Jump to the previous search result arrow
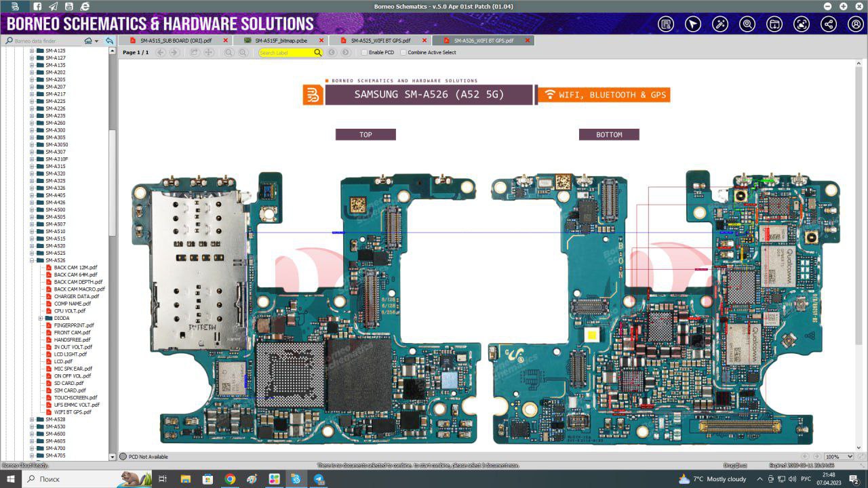 pos(332,52)
